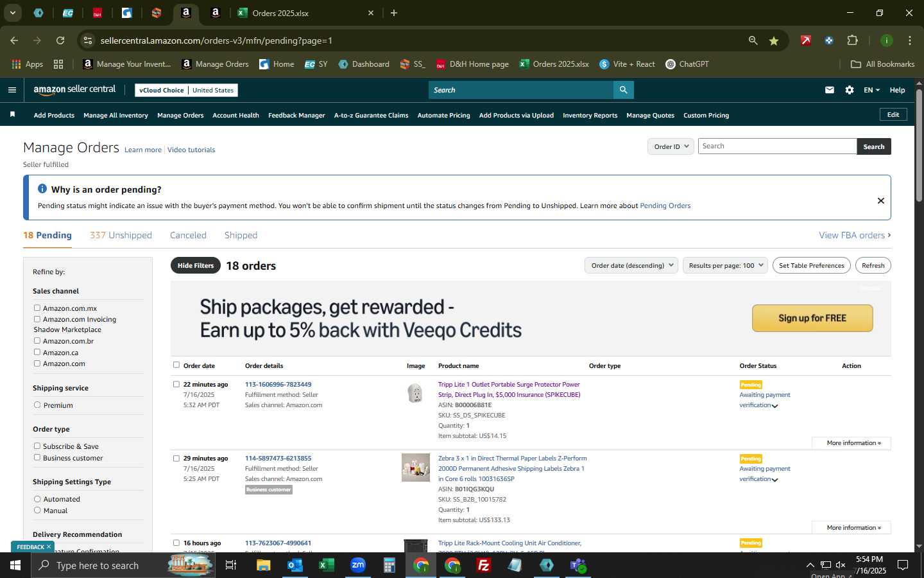The width and height of the screenshot is (924, 578).
Task: Check the Amazon.ca sales channel filter
Action: [37, 352]
